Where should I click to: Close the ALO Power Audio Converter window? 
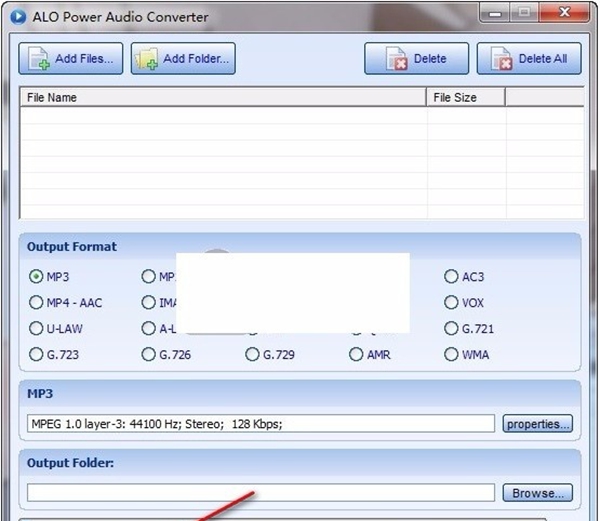(x=564, y=13)
